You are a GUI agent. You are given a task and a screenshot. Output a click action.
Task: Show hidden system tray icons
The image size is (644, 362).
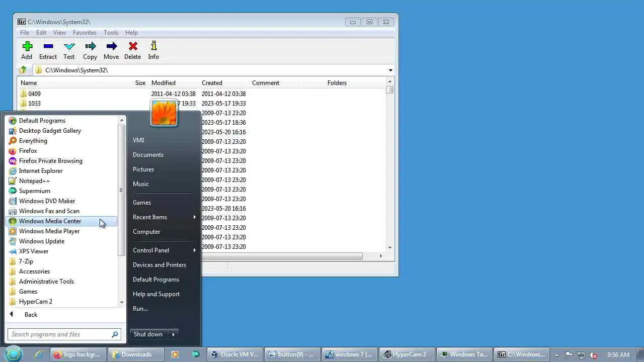556,354
